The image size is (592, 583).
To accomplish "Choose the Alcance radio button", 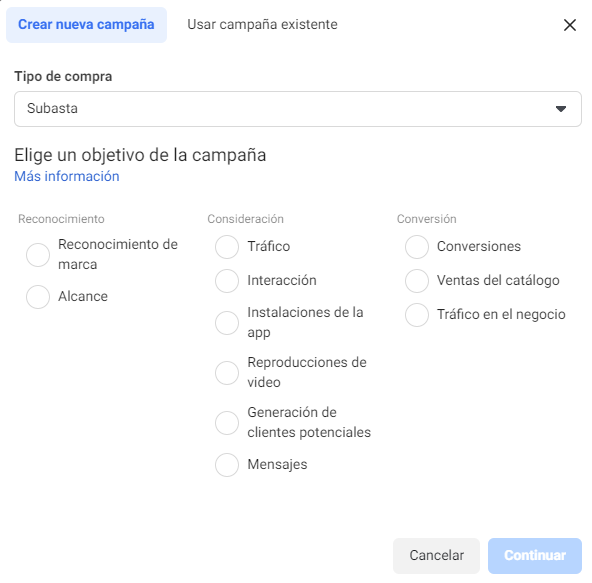I will click(38, 297).
